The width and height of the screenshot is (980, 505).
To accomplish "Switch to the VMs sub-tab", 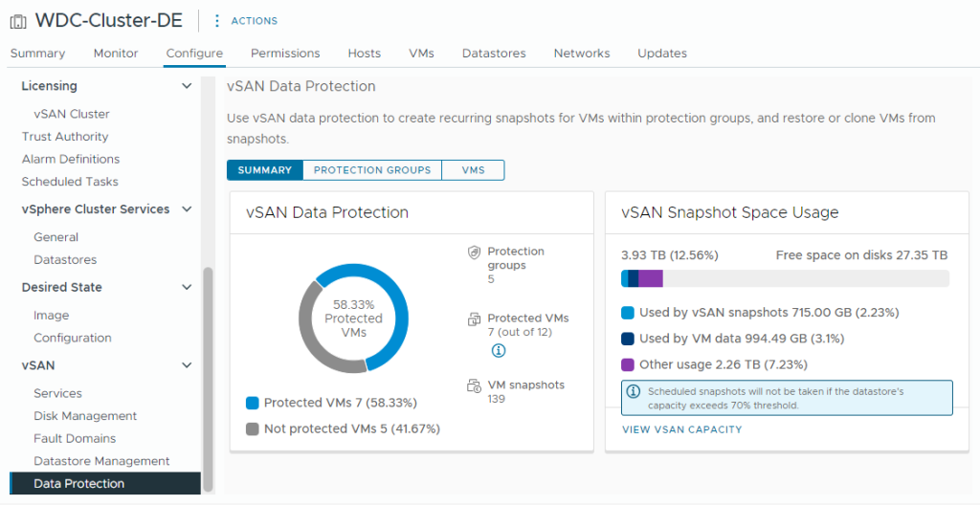I will click(473, 170).
